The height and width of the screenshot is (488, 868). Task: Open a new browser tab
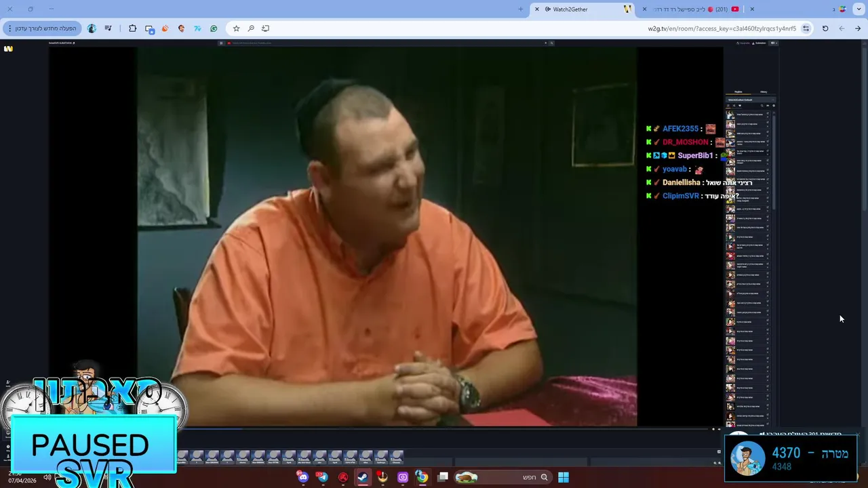click(x=521, y=9)
